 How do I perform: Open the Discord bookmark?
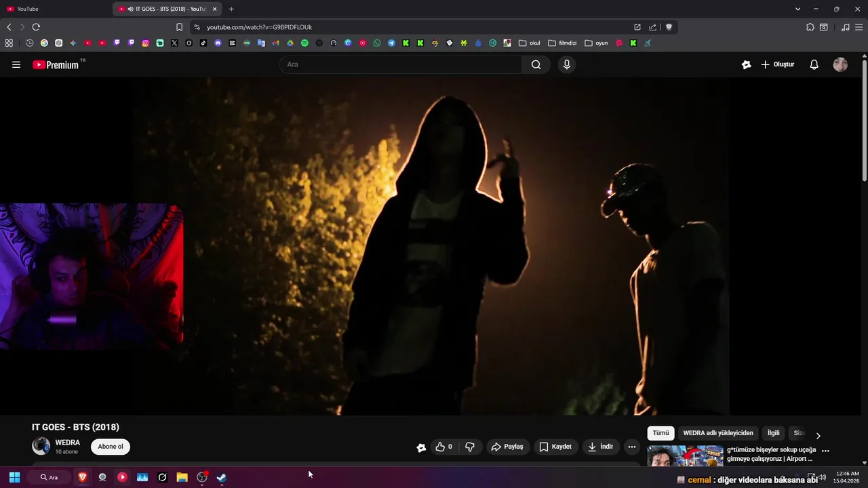(x=218, y=43)
